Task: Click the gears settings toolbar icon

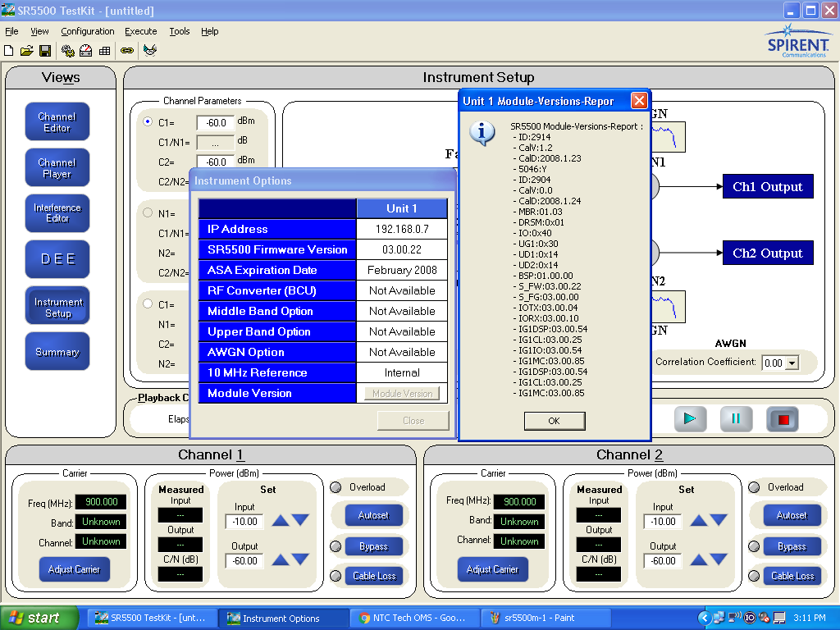Action: pyautogui.click(x=67, y=50)
